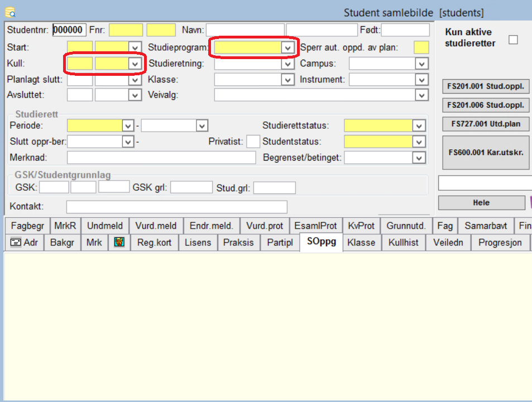The image size is (532, 402).
Task: Select the Kullhist tab
Action: coord(404,243)
